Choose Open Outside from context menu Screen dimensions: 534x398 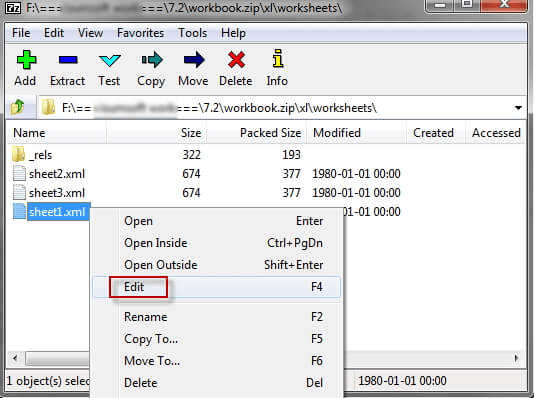(217, 265)
